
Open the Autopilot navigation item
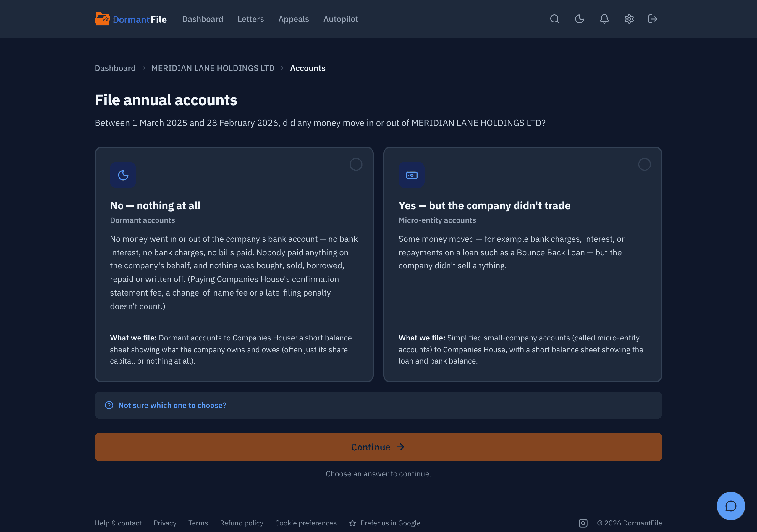coord(341,19)
